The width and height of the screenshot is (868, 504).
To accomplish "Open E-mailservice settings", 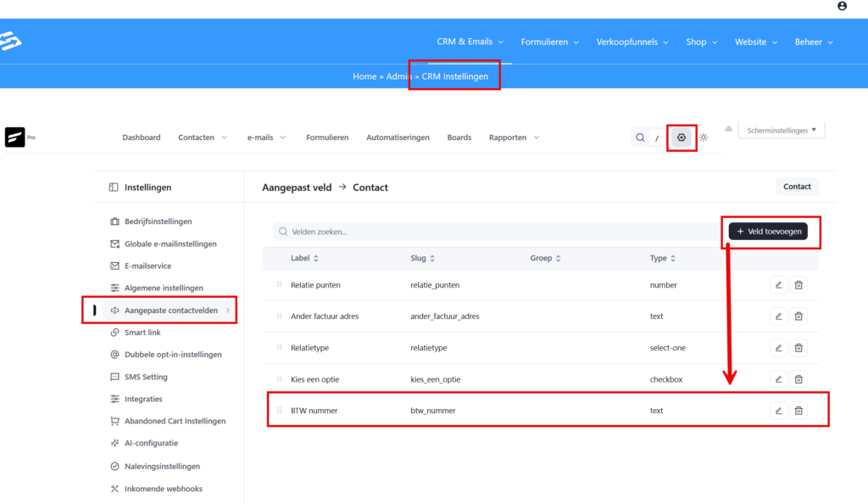I will [147, 266].
